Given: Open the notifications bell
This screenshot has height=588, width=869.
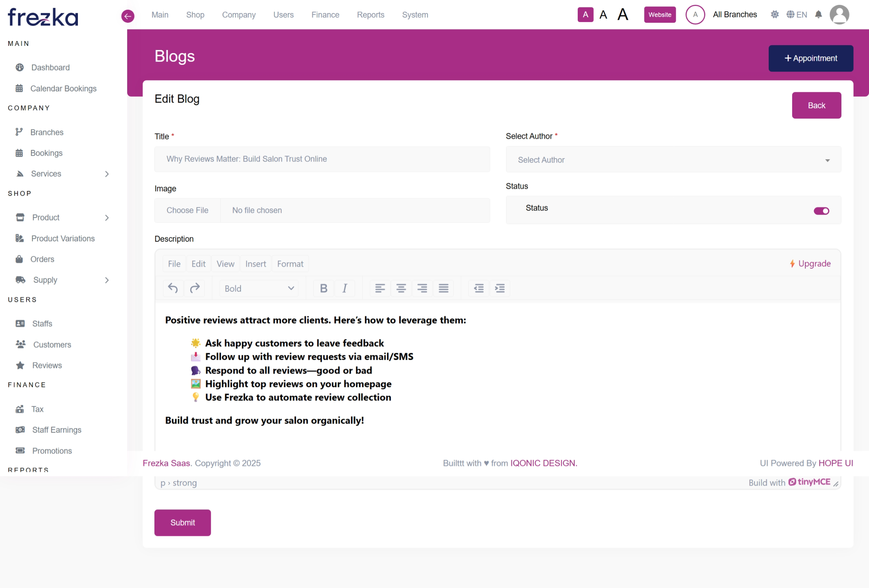Looking at the screenshot, I should coord(818,15).
